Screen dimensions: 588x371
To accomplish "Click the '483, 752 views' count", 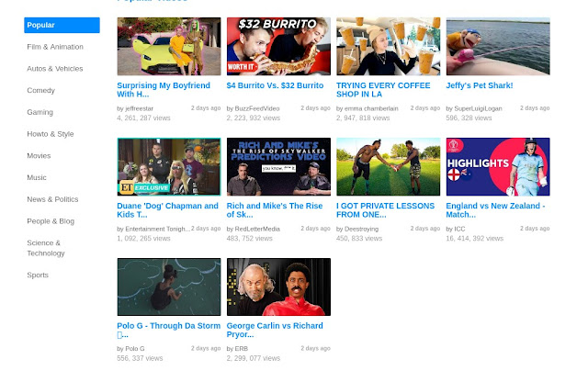I will (x=249, y=239).
